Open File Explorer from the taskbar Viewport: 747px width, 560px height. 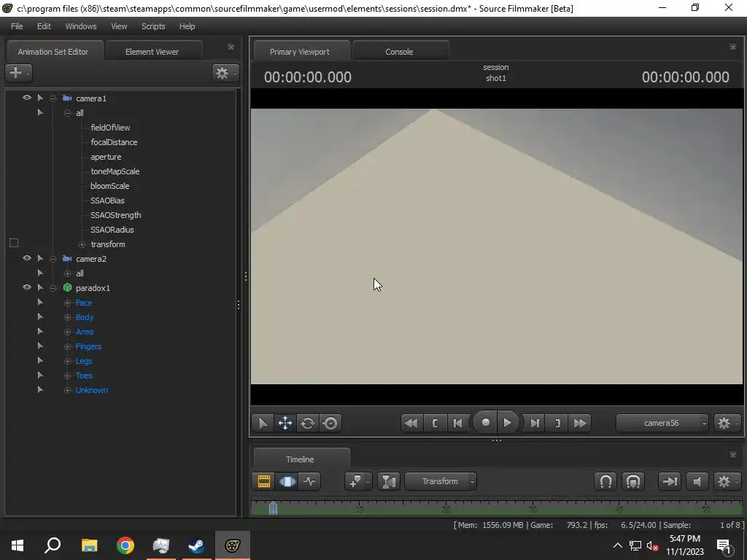click(89, 545)
